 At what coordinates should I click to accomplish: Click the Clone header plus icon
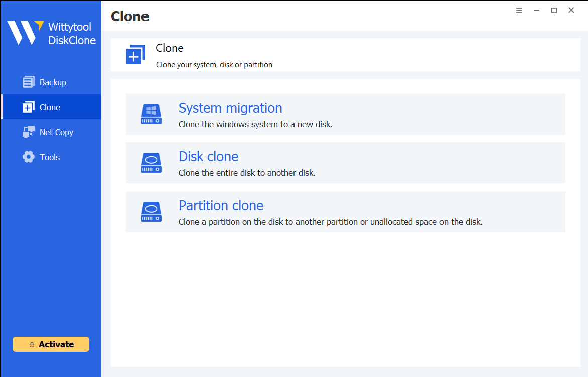(135, 55)
